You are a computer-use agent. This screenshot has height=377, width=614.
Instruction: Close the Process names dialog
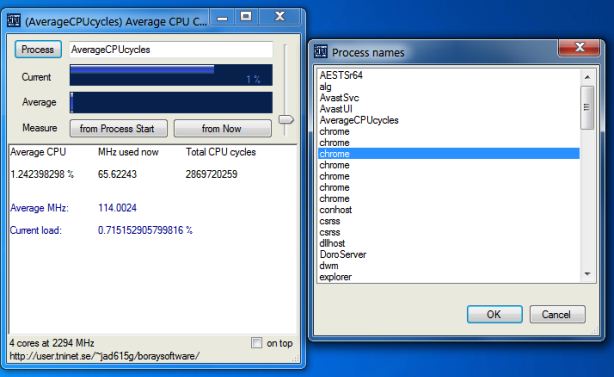point(579,48)
